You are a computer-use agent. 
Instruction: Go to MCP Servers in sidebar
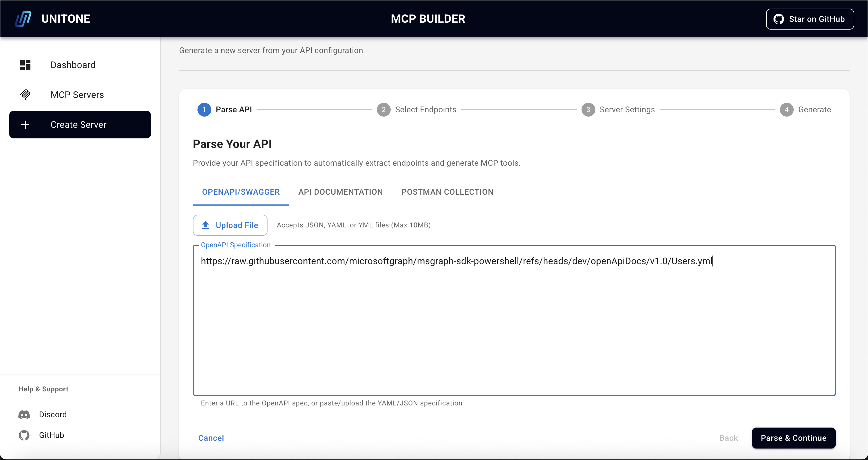point(80,95)
